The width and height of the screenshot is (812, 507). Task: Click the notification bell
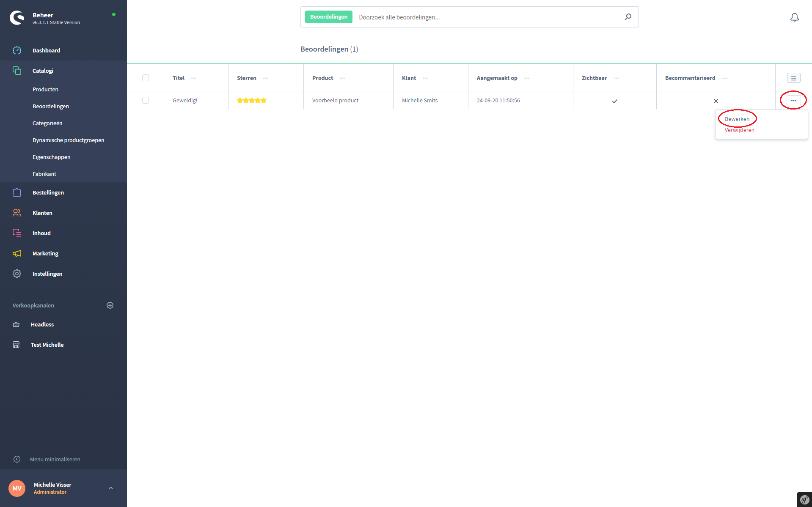(x=795, y=17)
